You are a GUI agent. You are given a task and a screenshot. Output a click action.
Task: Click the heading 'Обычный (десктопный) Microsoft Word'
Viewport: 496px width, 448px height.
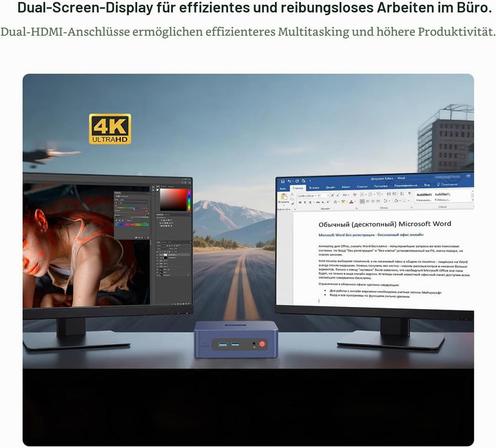point(384,224)
